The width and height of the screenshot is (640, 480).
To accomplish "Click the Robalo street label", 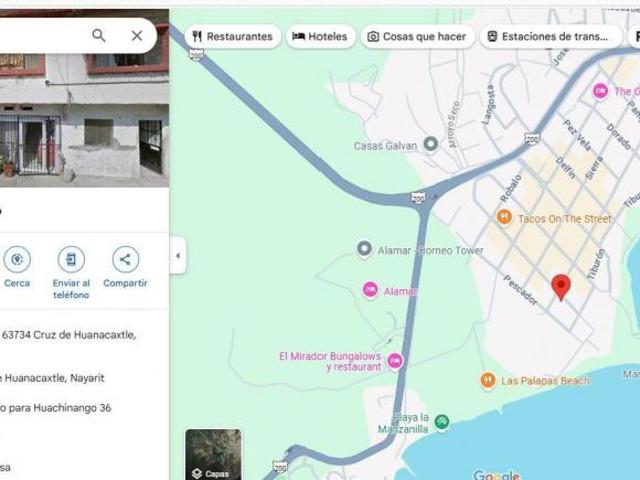I will (x=511, y=188).
